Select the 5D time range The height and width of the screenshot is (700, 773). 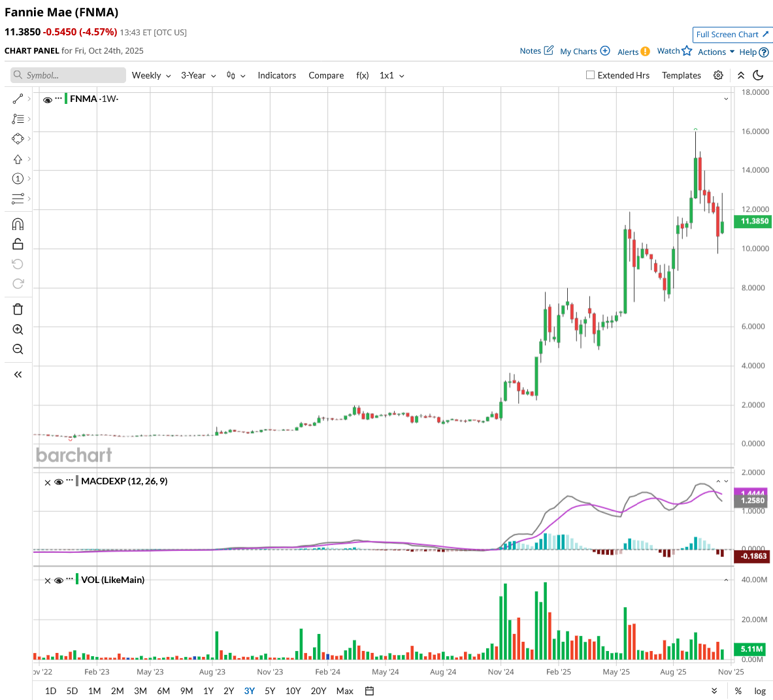coord(72,691)
